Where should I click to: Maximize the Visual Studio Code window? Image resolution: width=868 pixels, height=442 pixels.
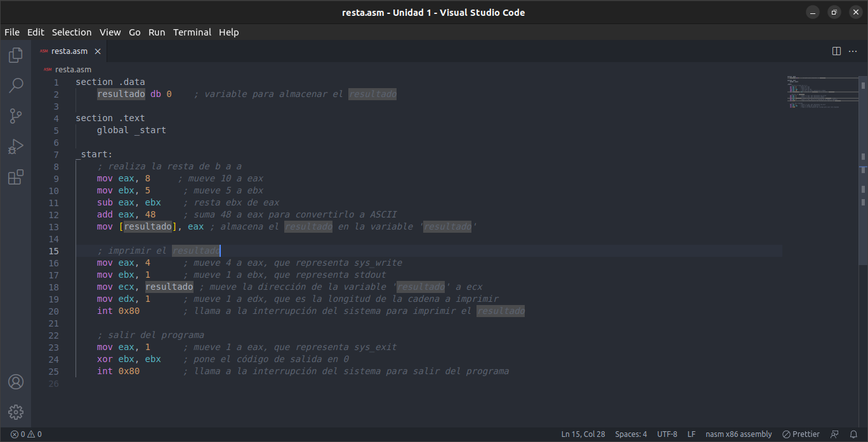coord(834,12)
